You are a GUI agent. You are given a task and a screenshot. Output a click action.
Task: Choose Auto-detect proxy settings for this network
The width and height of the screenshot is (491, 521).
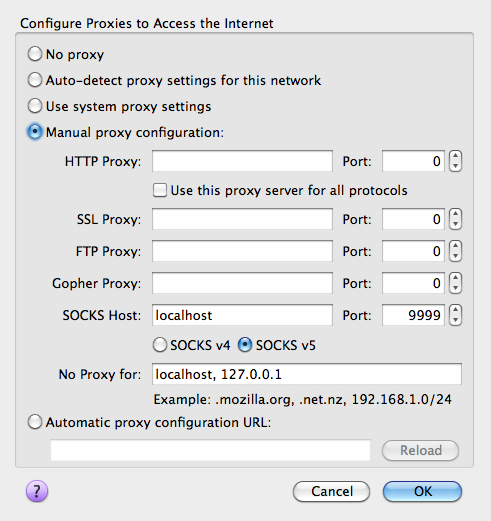click(x=35, y=80)
